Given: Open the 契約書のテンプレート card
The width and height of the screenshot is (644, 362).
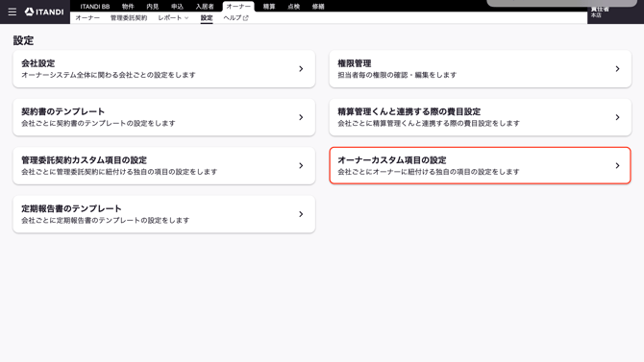Looking at the screenshot, I should [x=163, y=117].
